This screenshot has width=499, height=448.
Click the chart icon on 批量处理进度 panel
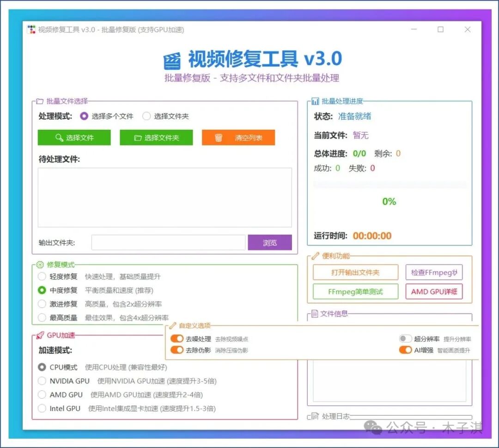pos(316,100)
